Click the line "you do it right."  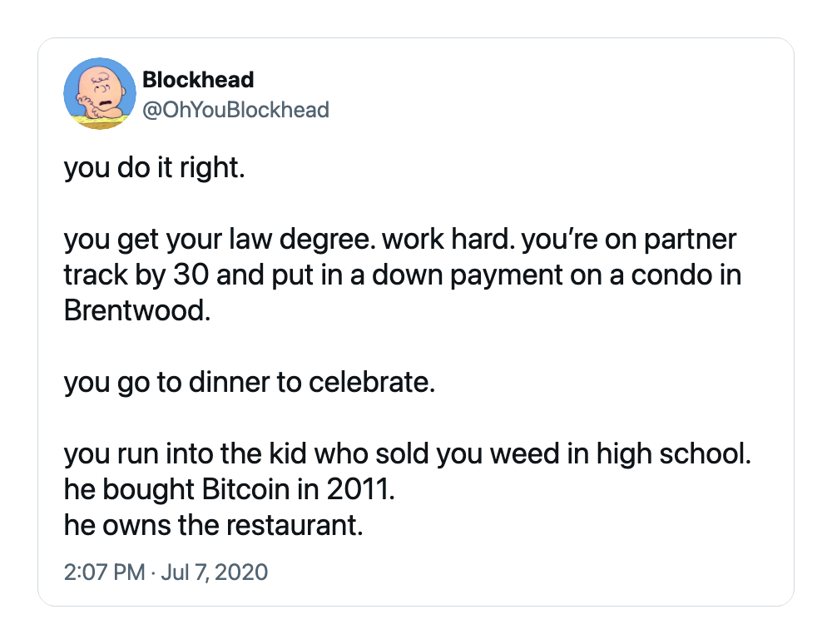click(155, 169)
